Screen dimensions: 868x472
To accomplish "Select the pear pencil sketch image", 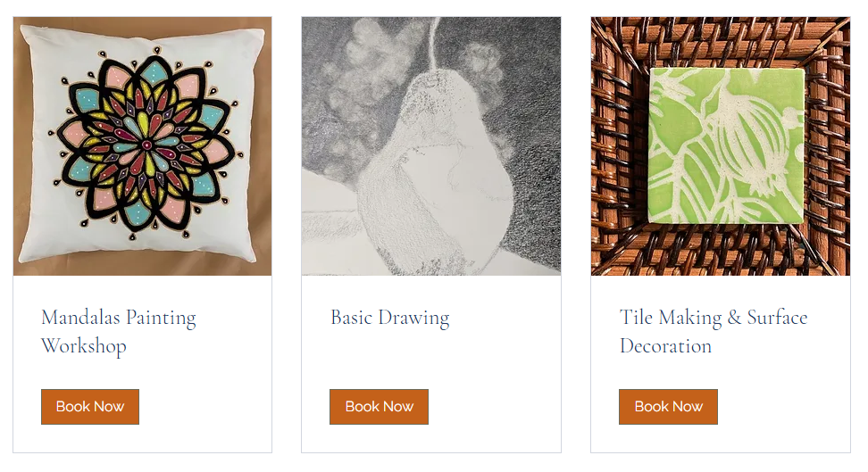I will point(431,146).
